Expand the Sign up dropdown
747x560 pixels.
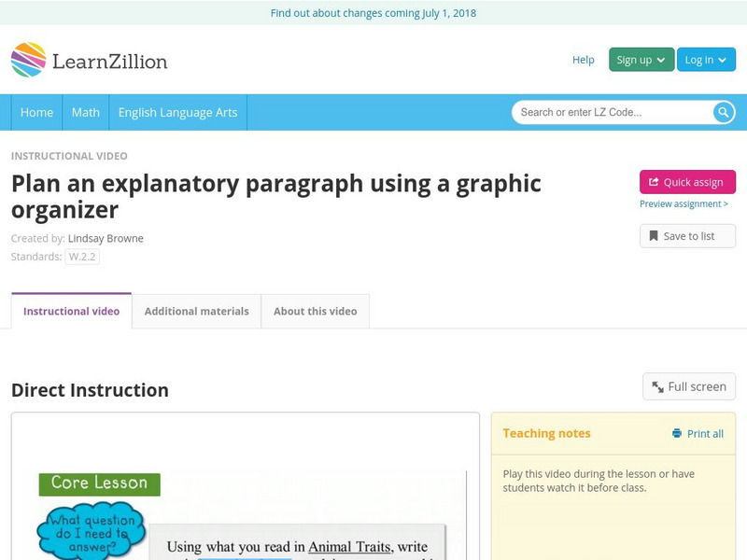point(641,60)
